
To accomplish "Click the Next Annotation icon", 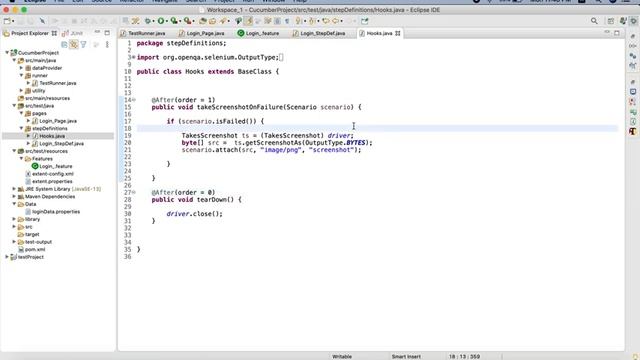I will pyautogui.click(x=299, y=21).
